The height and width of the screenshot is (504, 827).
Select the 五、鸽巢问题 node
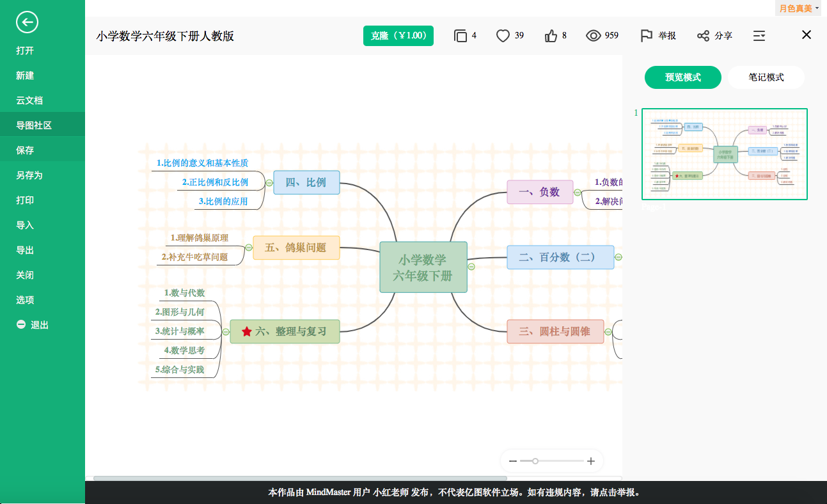296,248
